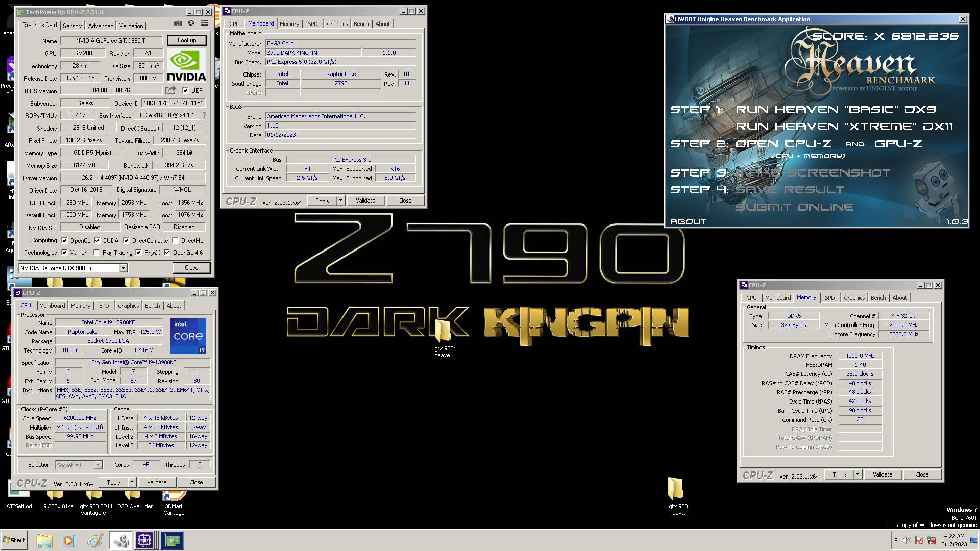Open Windows Explorer from the taskbar
This screenshot has width=980, height=551.
44,540
